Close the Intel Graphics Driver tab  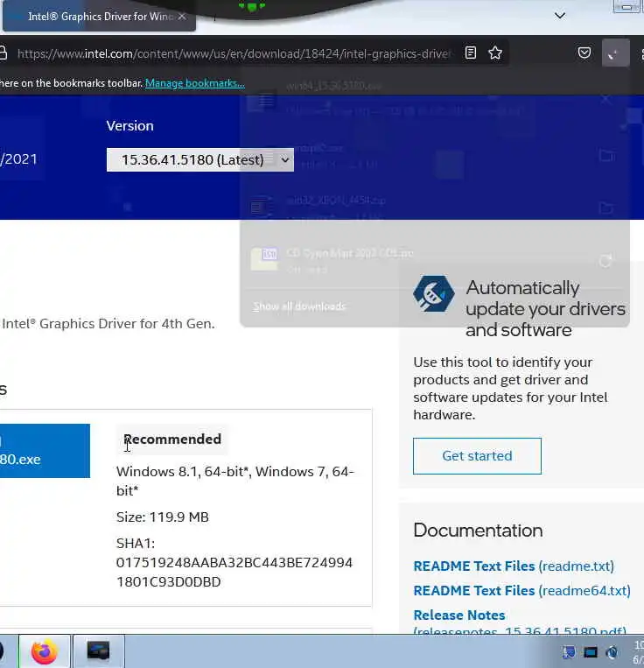[182, 16]
